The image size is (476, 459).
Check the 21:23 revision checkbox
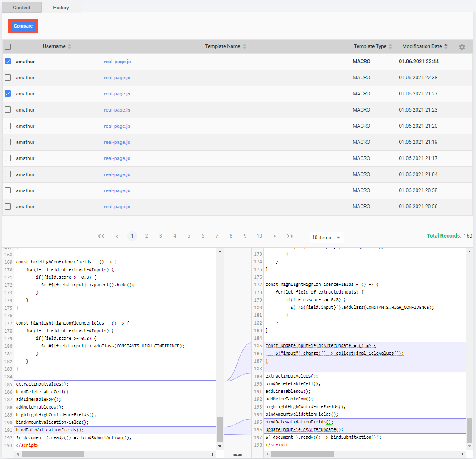pos(8,109)
